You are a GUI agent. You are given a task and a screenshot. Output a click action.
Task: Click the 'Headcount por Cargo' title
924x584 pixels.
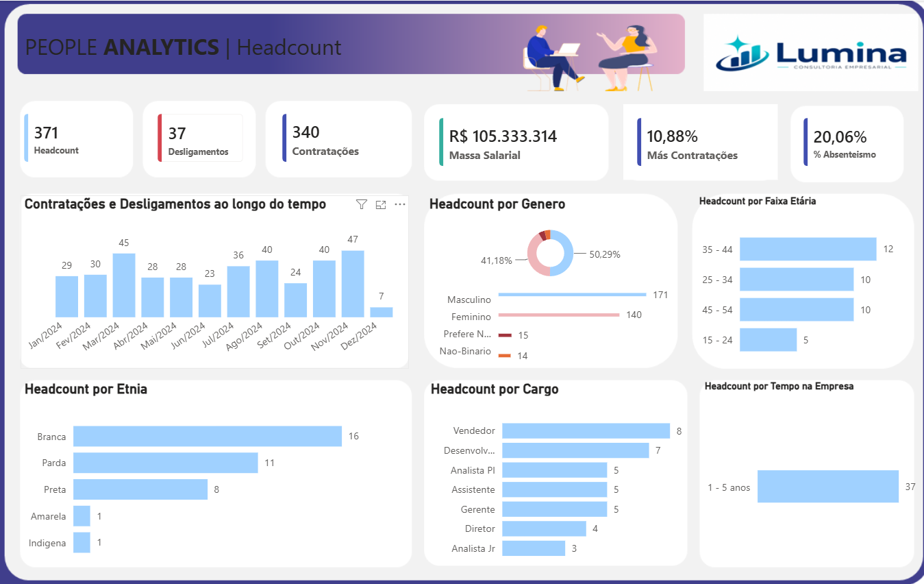(x=495, y=389)
